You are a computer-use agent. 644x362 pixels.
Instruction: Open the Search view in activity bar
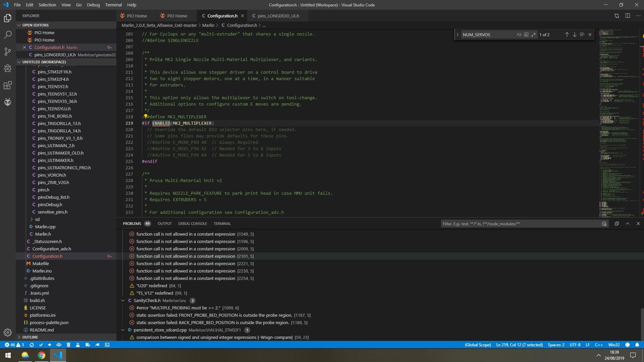pyautogui.click(x=8, y=35)
